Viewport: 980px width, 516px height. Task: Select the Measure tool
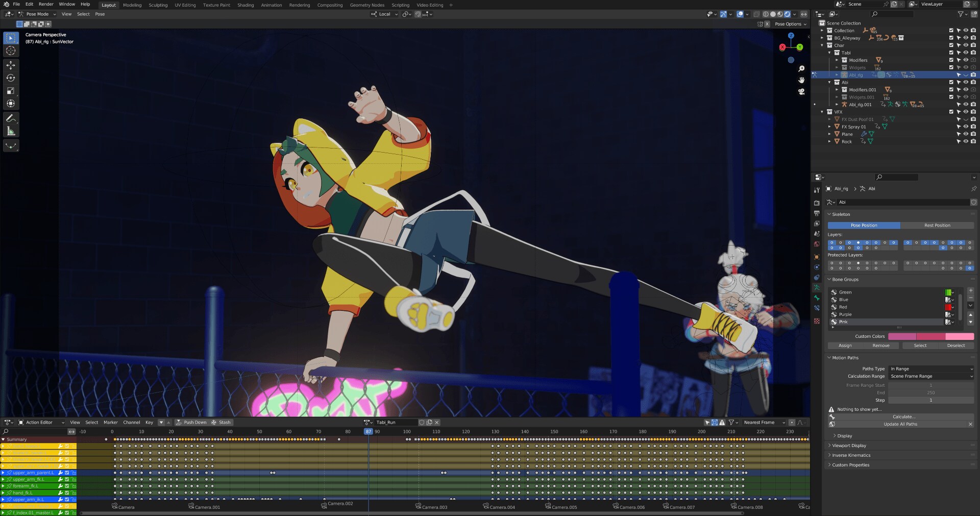click(11, 131)
